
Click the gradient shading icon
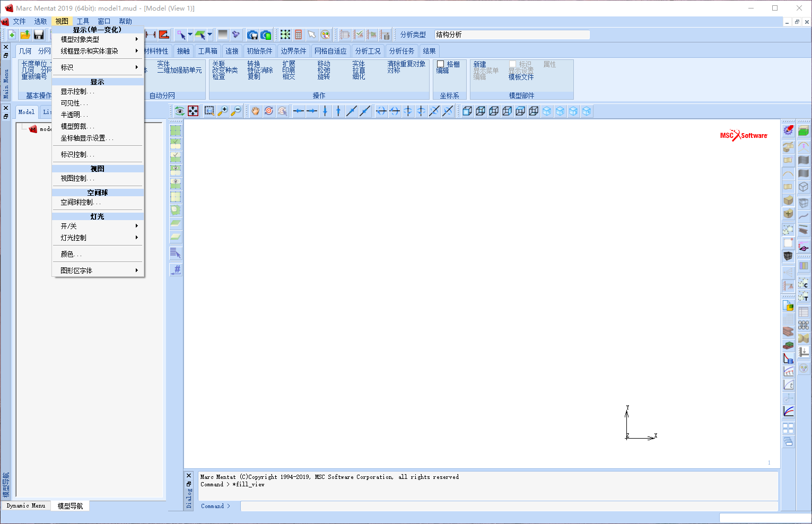click(x=223, y=34)
